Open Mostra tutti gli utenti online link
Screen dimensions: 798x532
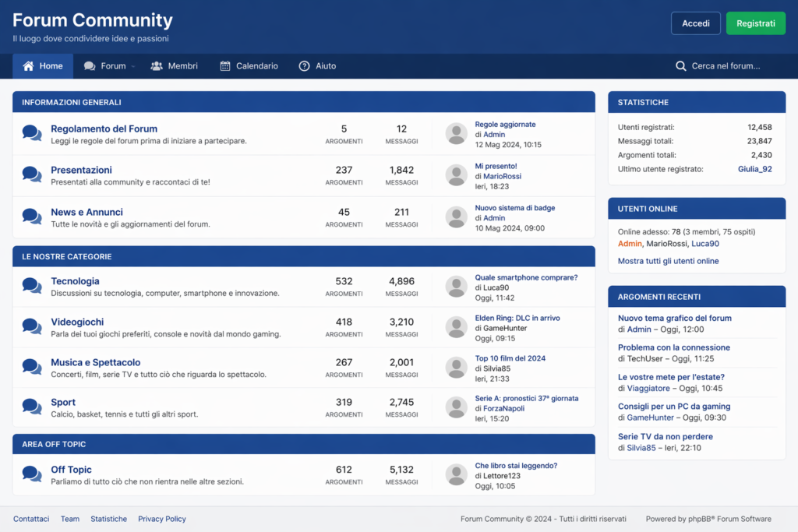668,261
